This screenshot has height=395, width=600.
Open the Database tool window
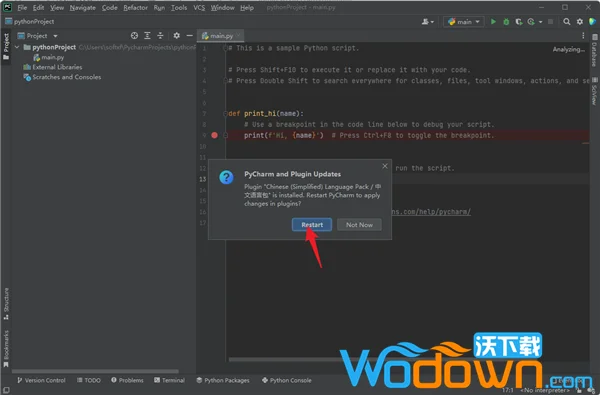[594, 50]
